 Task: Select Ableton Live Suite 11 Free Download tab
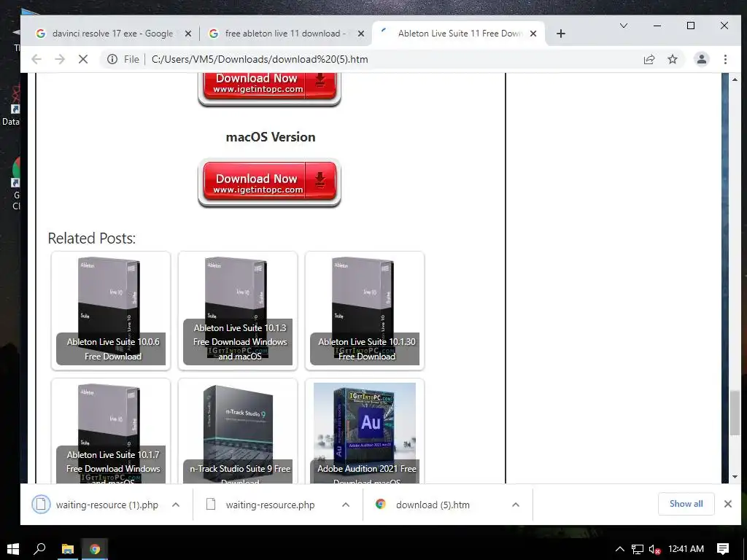[458, 34]
